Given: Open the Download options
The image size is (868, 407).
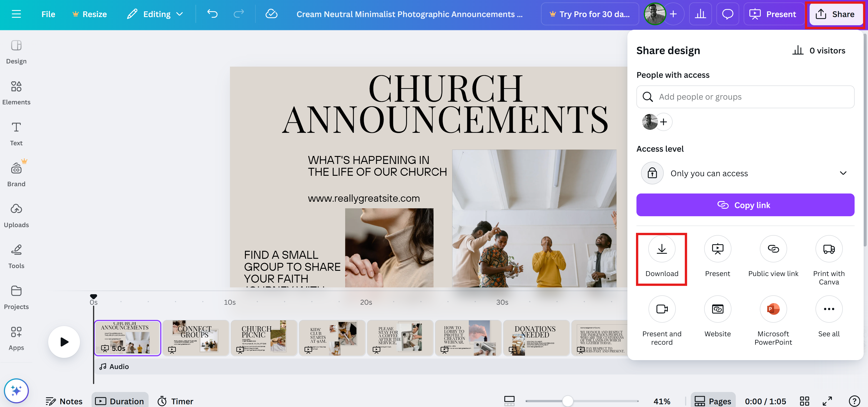Looking at the screenshot, I should coord(661,259).
